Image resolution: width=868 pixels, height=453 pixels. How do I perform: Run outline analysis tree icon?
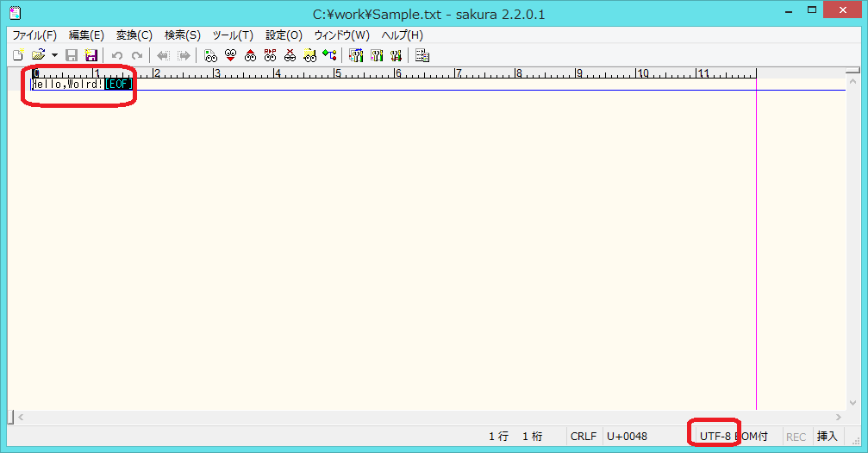click(x=330, y=55)
